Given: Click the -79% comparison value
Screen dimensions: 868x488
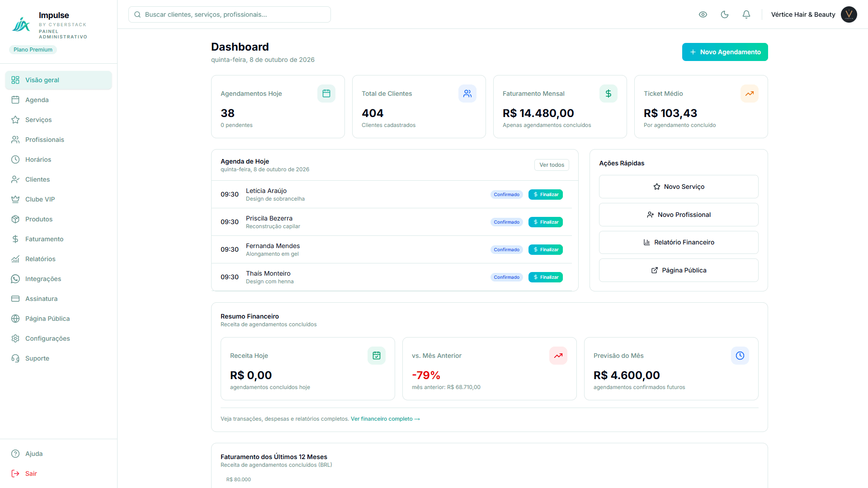Looking at the screenshot, I should (x=426, y=375).
